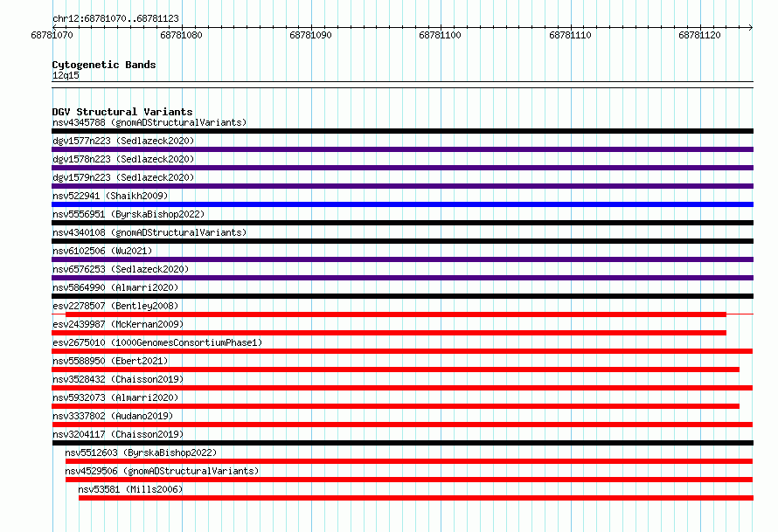Open nsv3337802 (Audano2019) label
This screenshot has height=532, width=778.
tap(113, 416)
